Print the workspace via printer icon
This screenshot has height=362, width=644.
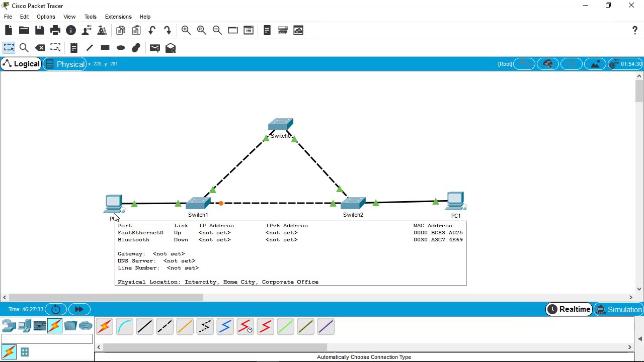click(55, 31)
